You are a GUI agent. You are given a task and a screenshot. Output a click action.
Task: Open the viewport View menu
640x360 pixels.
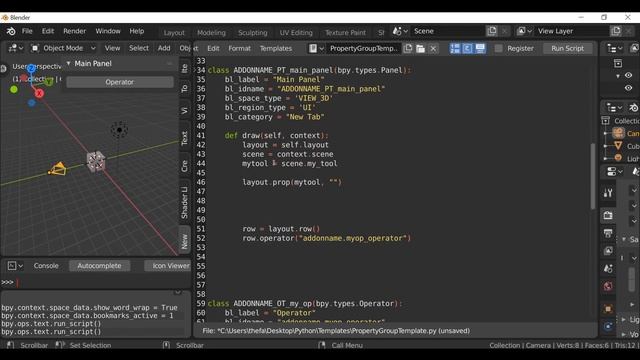pos(112,48)
